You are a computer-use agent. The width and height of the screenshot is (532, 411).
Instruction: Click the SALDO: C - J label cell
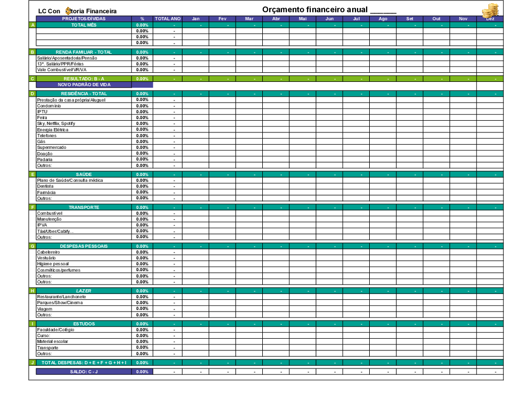[84, 372]
